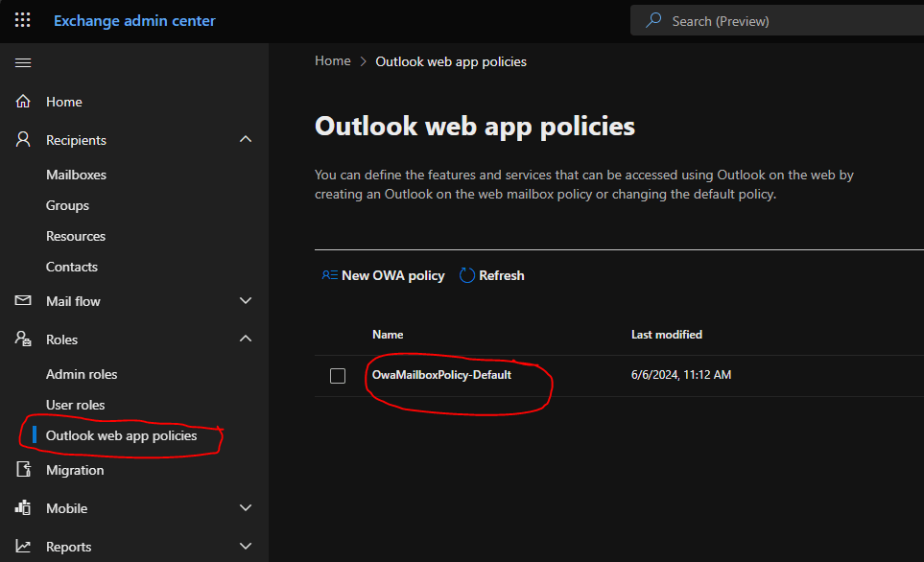Tick the OwaMailboxPolicy-Default row checkbox

tap(338, 376)
